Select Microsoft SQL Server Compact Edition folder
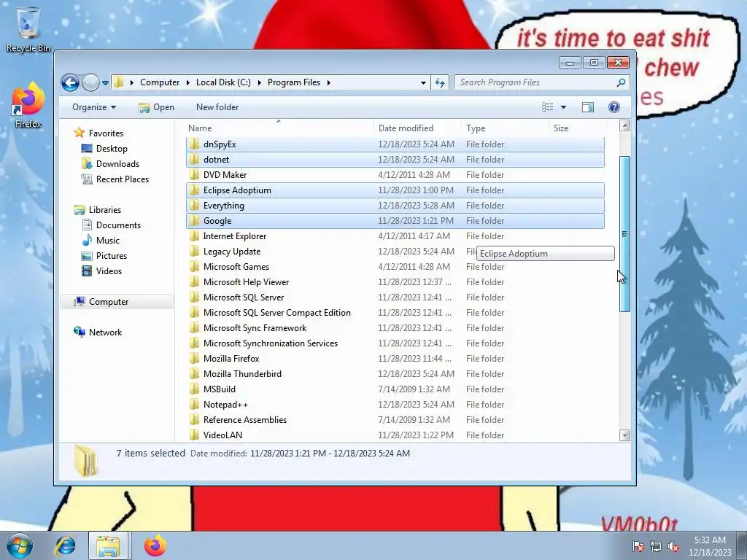The height and width of the screenshot is (560, 747). click(276, 313)
